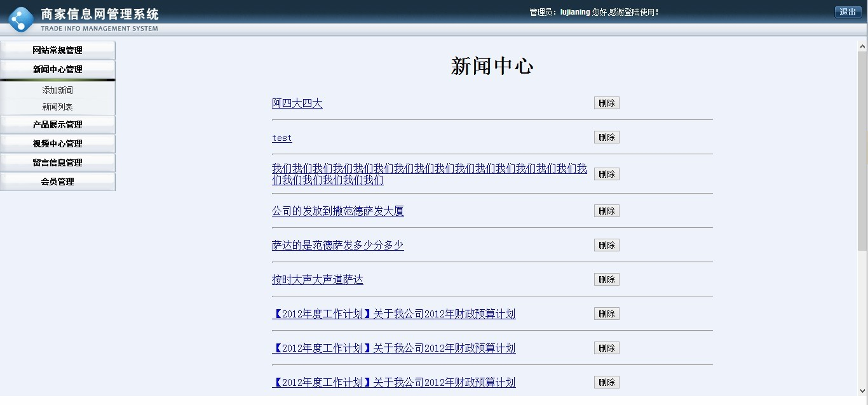Expand the 会员管理 sidebar section
The width and height of the screenshot is (868, 405).
tap(58, 182)
